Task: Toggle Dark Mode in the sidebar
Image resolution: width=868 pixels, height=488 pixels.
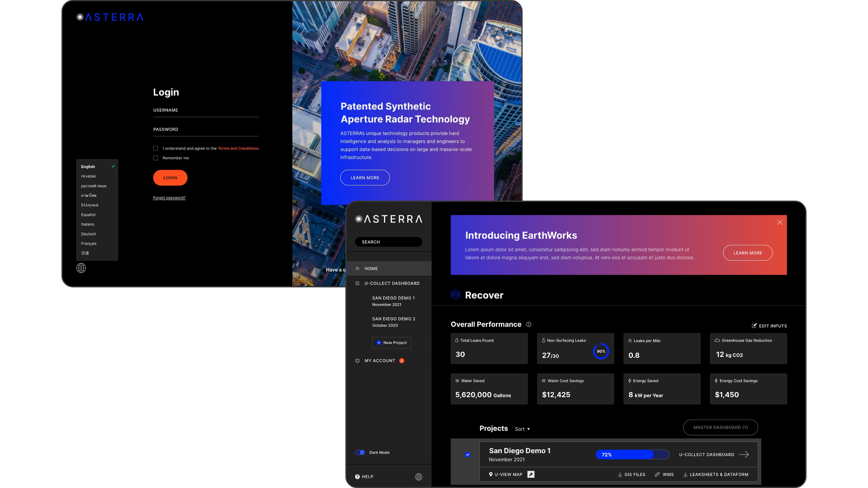Action: 360,452
